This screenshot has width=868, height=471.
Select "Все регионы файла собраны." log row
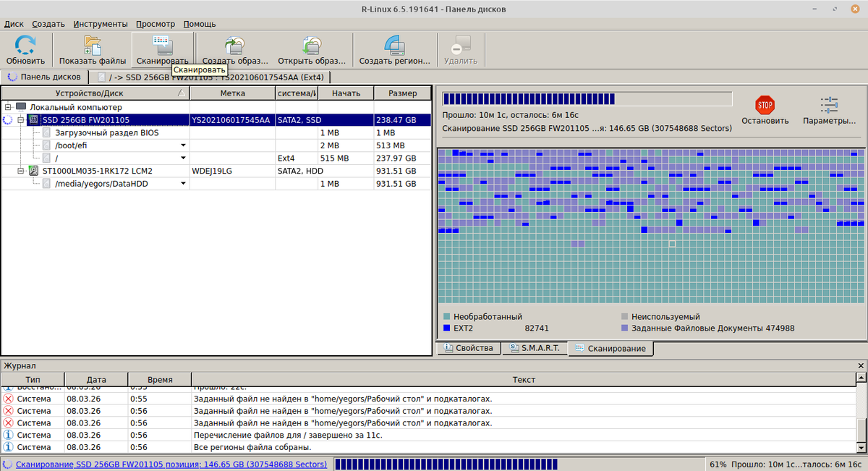coord(428,447)
